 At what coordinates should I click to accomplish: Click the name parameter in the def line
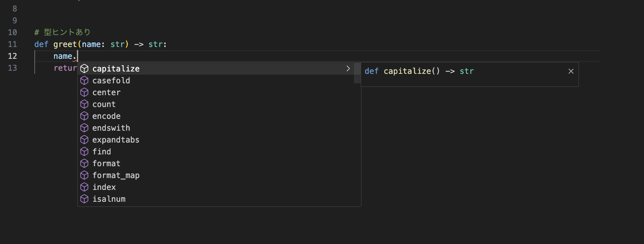[91, 44]
